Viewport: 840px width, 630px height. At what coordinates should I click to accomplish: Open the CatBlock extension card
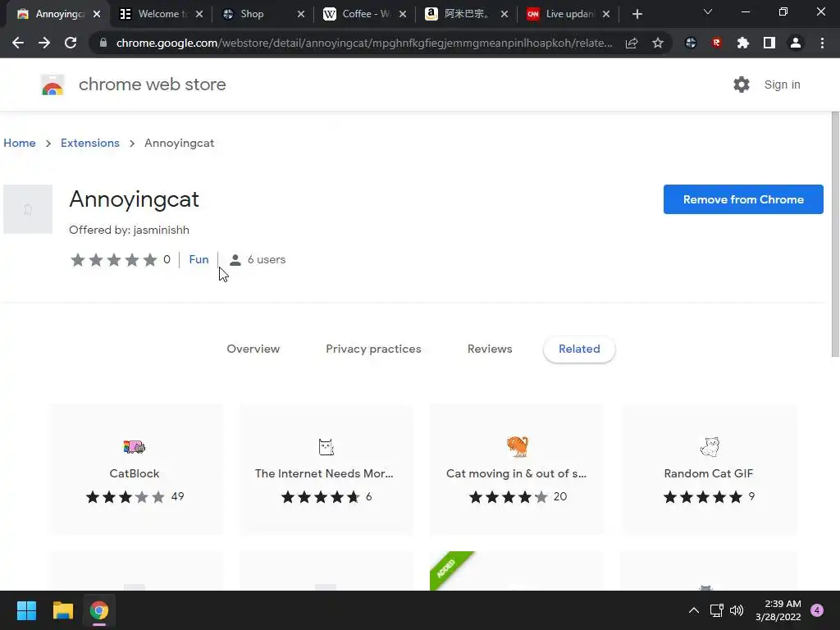pyautogui.click(x=136, y=469)
